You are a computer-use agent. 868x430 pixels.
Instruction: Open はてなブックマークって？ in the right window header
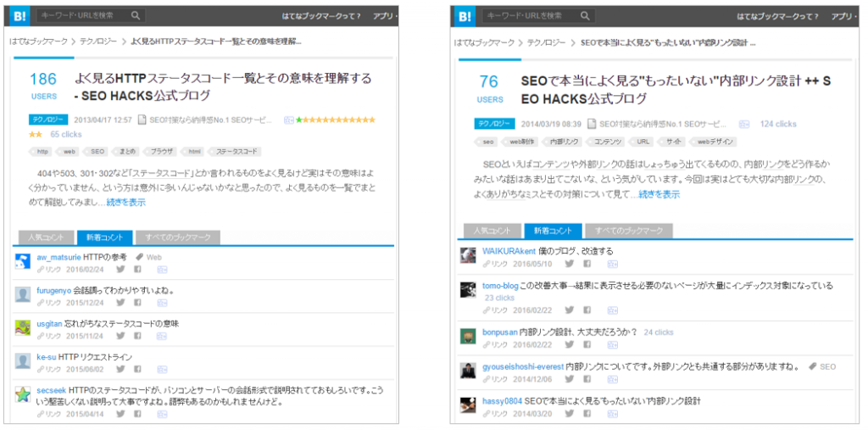click(778, 16)
